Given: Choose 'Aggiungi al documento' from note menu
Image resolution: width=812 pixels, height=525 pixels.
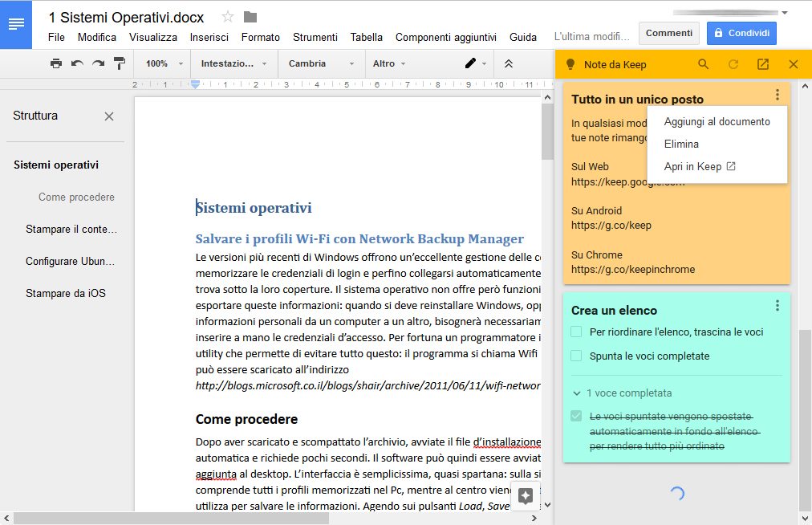Looking at the screenshot, I should [x=717, y=122].
